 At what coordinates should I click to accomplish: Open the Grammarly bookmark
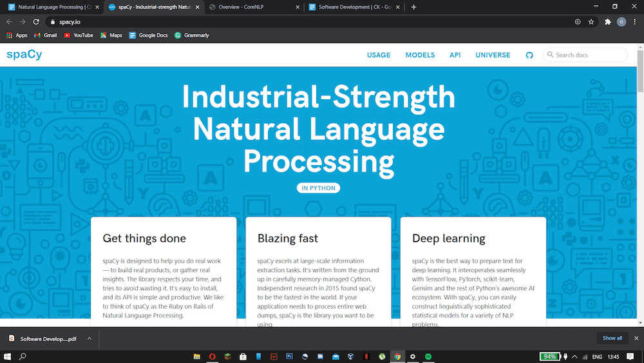(192, 35)
